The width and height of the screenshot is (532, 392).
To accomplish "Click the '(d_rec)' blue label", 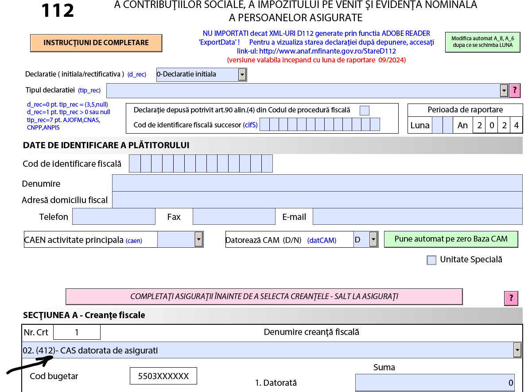I will [137, 74].
